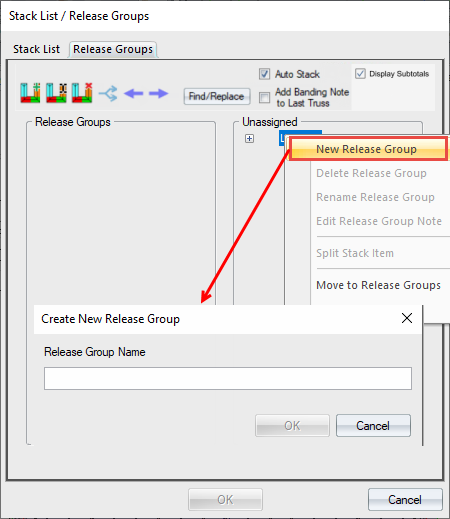Switch to the Stack List tab

(36, 49)
